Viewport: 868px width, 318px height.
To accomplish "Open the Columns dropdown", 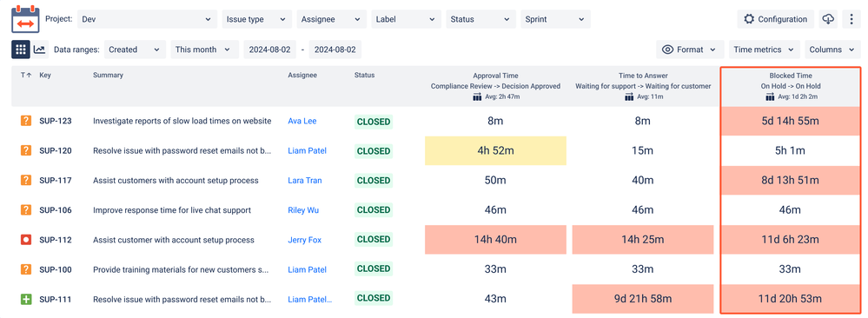I will point(832,50).
